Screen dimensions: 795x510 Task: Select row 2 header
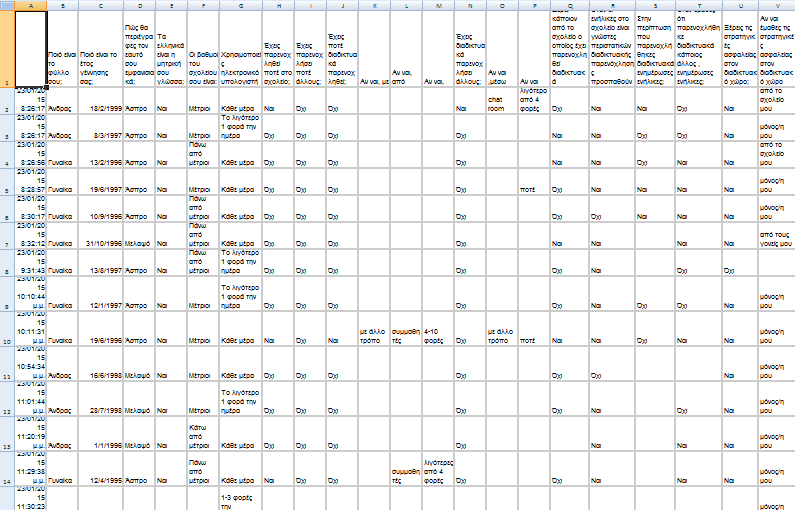tap(7, 100)
